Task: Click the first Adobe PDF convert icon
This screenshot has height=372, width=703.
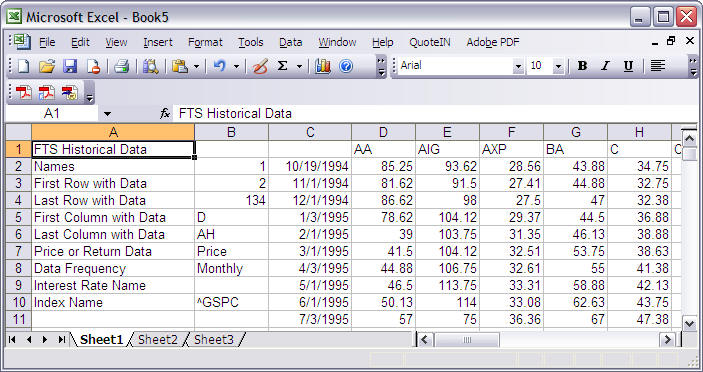Action: 24,93
